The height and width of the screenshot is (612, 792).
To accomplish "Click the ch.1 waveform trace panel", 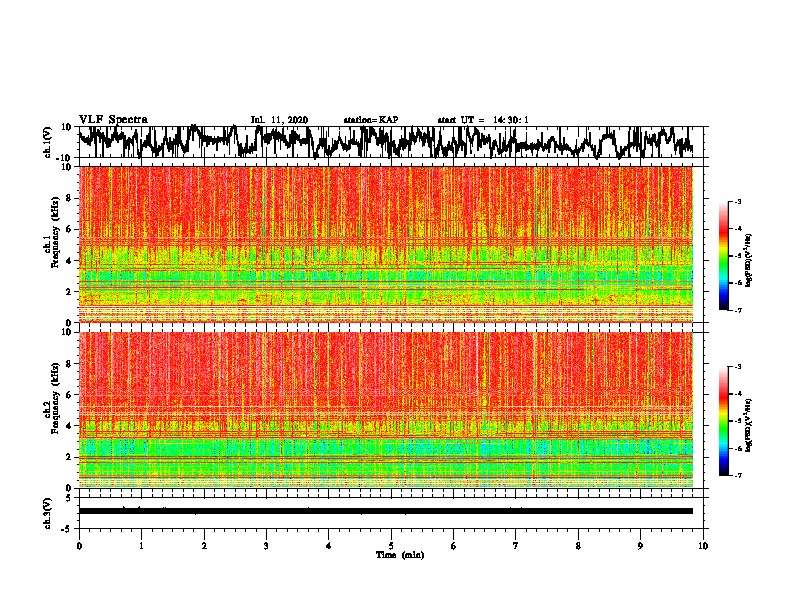I will [x=390, y=142].
